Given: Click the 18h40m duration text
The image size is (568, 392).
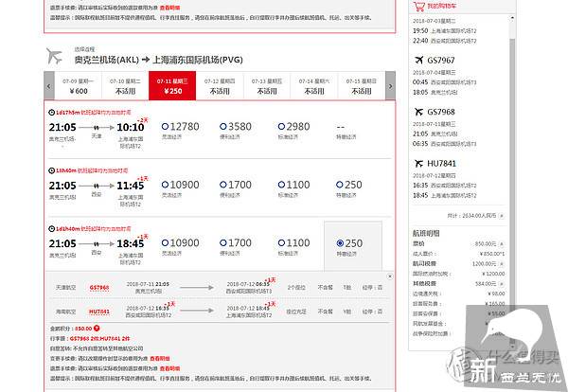Looking at the screenshot, I should 66,170.
